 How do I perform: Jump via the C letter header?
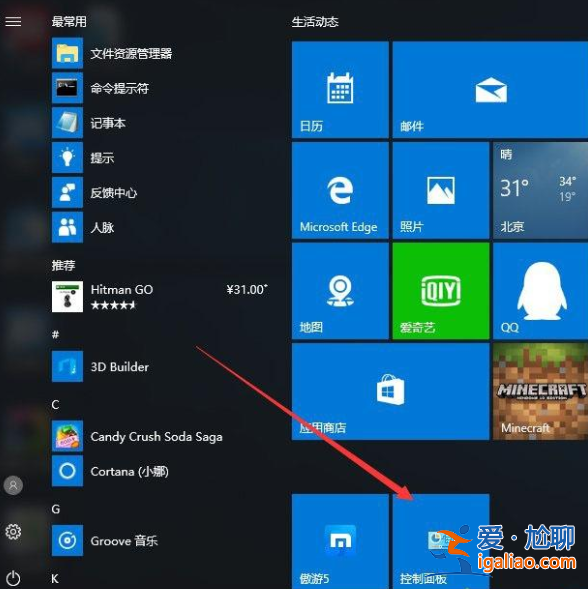55,405
